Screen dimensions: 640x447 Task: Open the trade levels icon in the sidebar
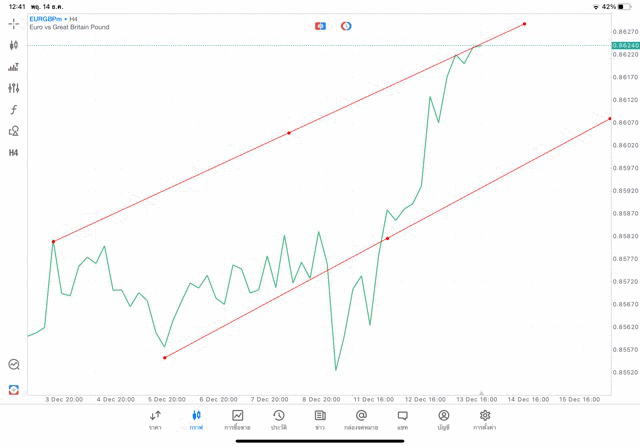14,67
